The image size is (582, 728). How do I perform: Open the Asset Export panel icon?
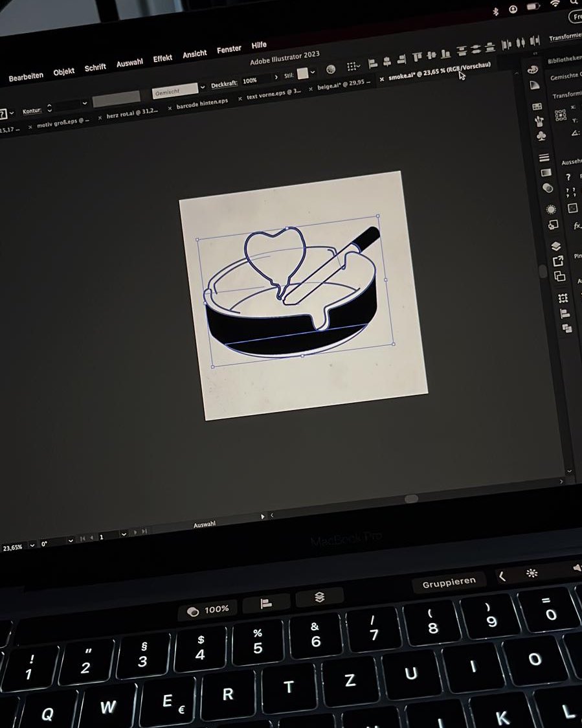point(557,262)
